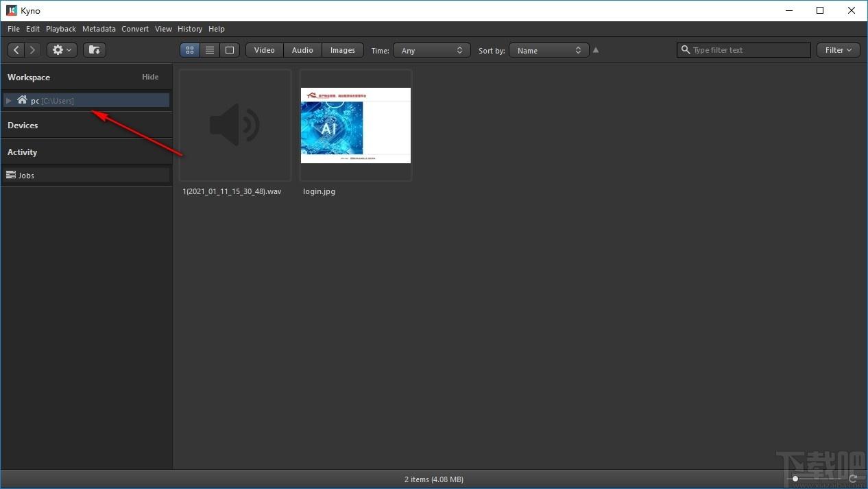Hide the Workspace panel
The width and height of the screenshot is (868, 489).
(x=150, y=77)
